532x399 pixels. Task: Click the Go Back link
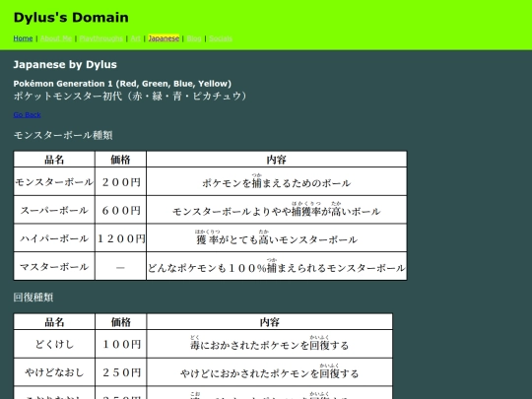click(x=28, y=114)
